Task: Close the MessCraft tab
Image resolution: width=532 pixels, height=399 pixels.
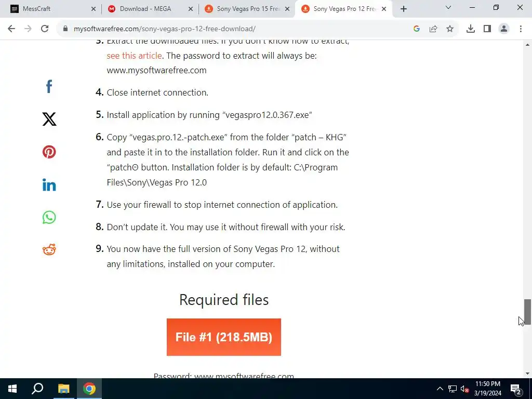Action: pyautogui.click(x=94, y=9)
